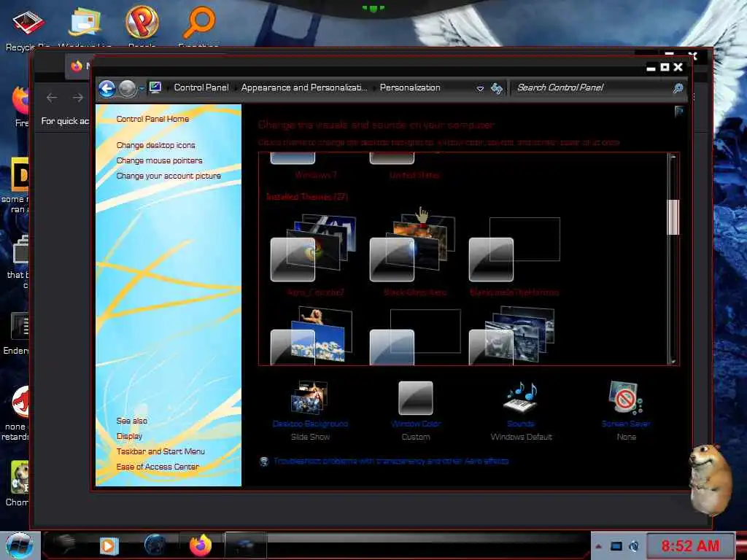Viewport: 747px width, 560px height.
Task: Open the Peggle desktop icon
Action: point(142,26)
